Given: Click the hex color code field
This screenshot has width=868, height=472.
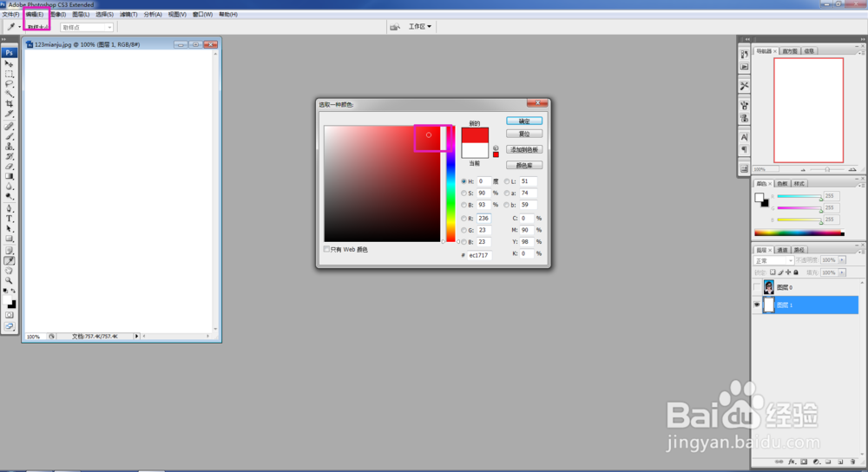Looking at the screenshot, I should point(479,255).
